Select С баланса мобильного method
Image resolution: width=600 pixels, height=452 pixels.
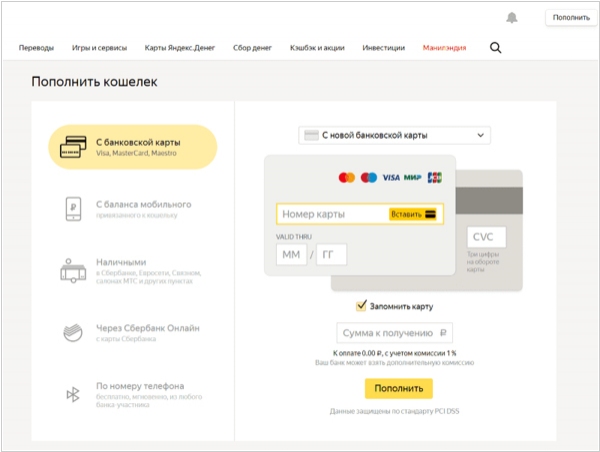[132, 209]
